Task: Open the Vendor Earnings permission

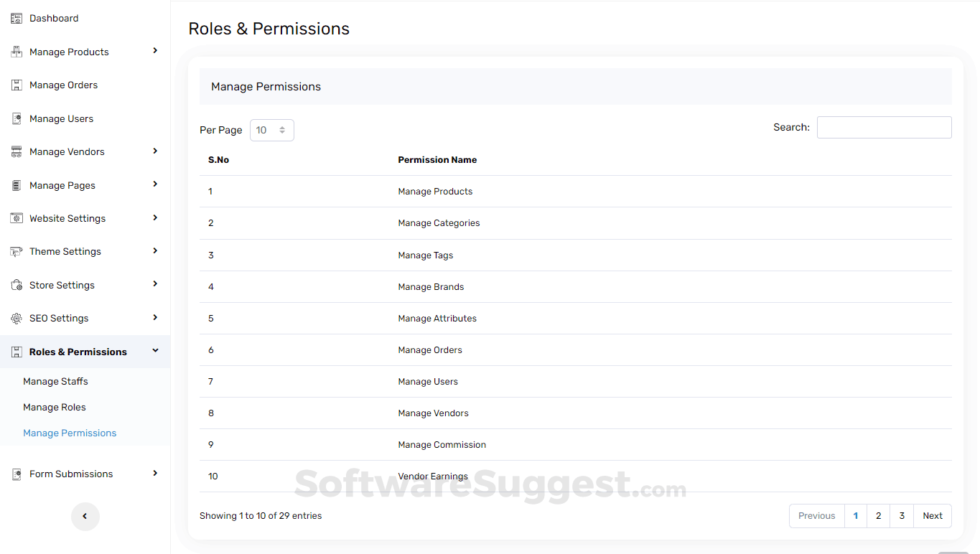Action: tap(433, 476)
